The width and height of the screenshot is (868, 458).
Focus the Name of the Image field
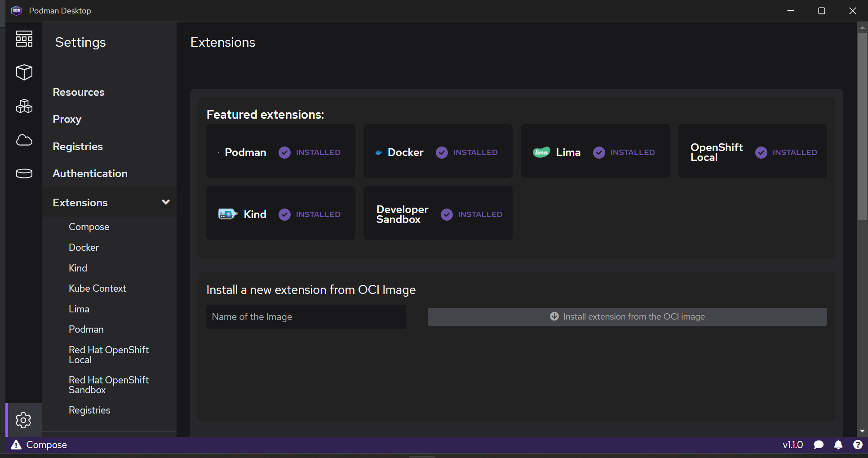click(x=306, y=317)
